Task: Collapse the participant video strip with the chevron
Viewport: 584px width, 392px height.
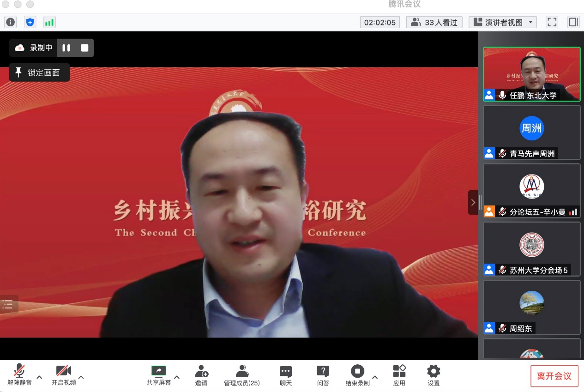Action: coord(473,202)
